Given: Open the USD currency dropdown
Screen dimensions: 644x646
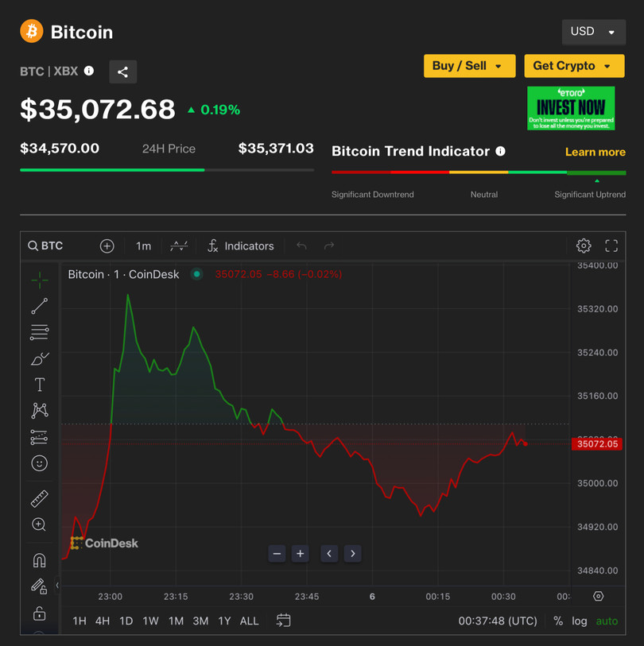Looking at the screenshot, I should point(593,32).
